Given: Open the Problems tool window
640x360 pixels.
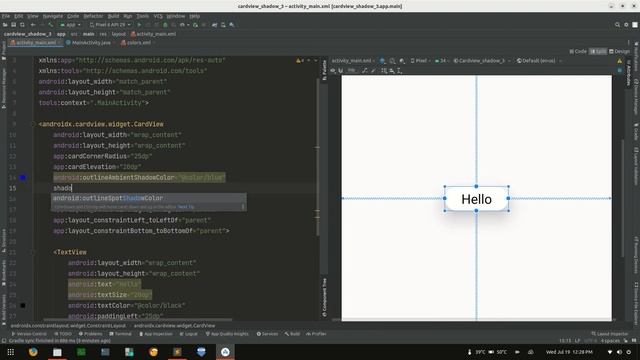Looking at the screenshot, I should [x=90, y=334].
